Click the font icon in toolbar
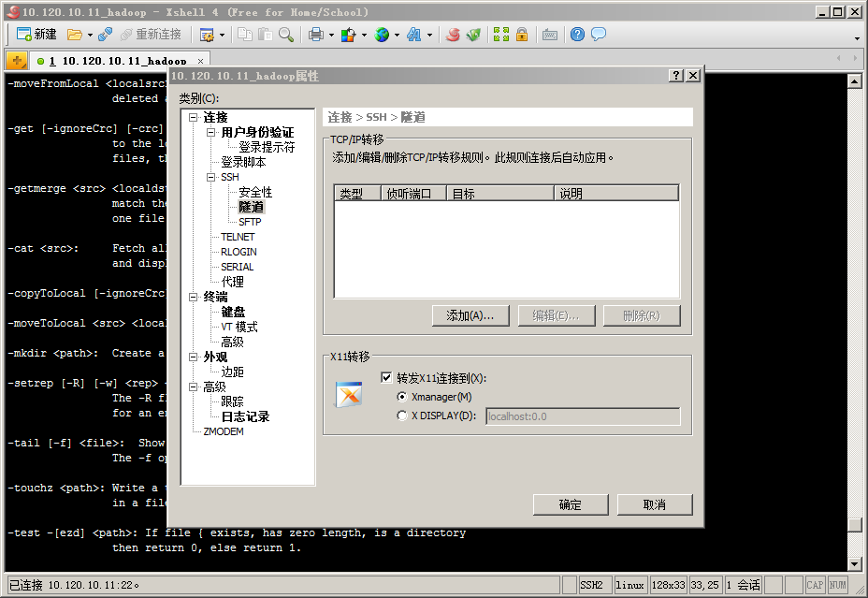Viewport: 868px width, 598px height. pyautogui.click(x=414, y=35)
